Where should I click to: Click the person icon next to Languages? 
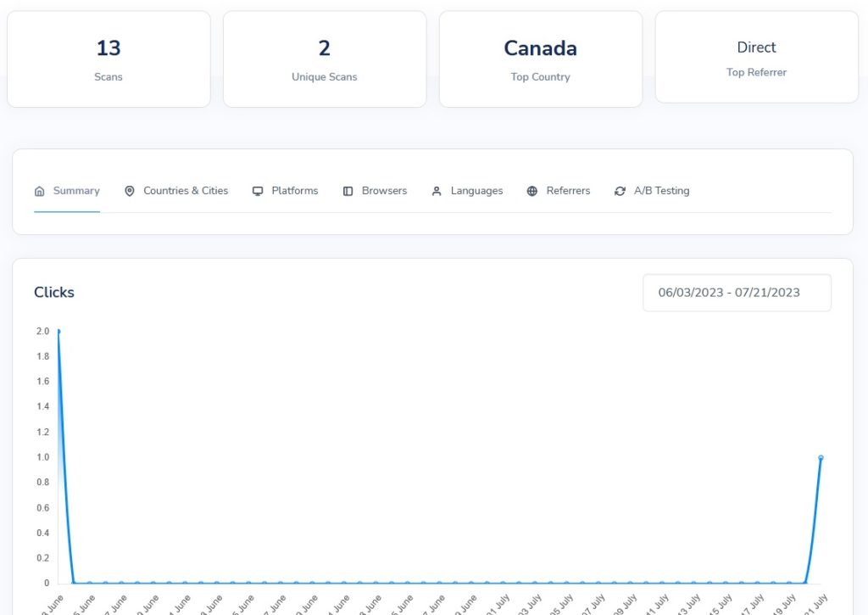point(437,191)
